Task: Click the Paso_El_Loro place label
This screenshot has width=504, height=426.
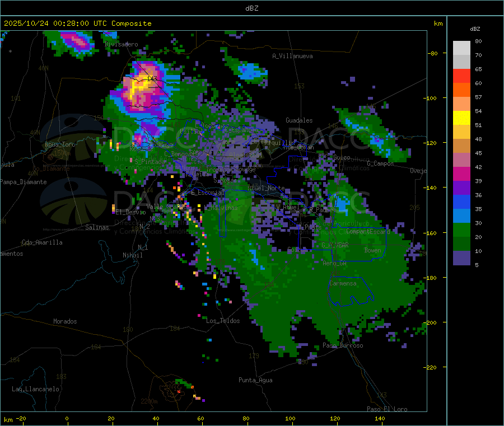Action: [x=388, y=409]
